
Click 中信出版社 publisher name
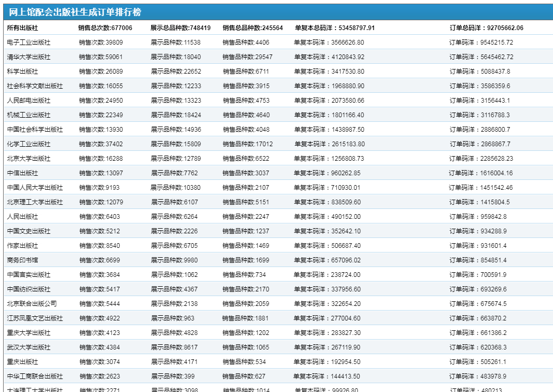click(22, 173)
